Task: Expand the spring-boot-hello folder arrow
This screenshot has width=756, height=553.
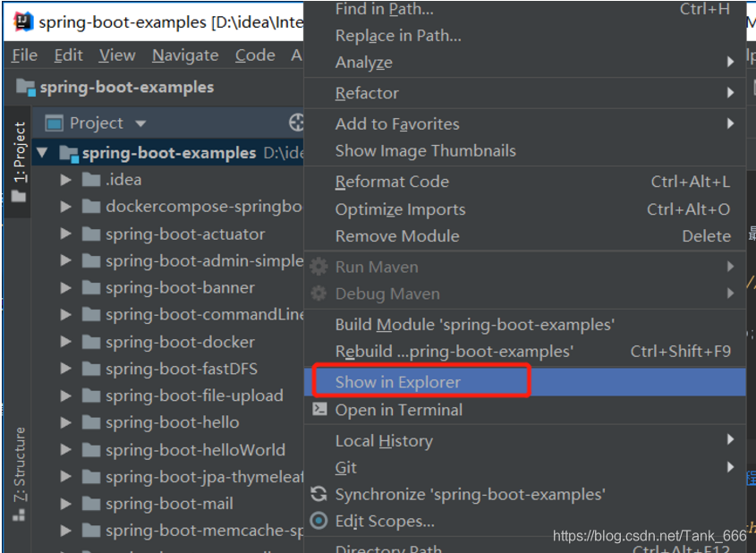Action: (65, 423)
